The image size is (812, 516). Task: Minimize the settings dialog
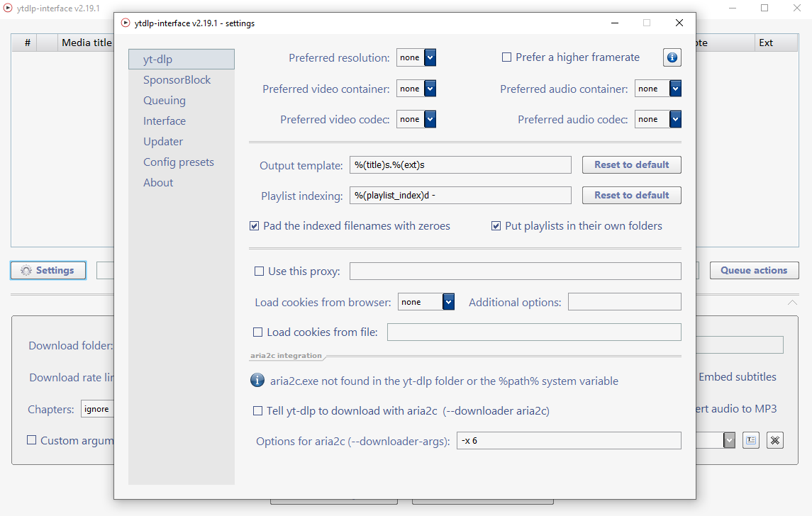tap(615, 23)
